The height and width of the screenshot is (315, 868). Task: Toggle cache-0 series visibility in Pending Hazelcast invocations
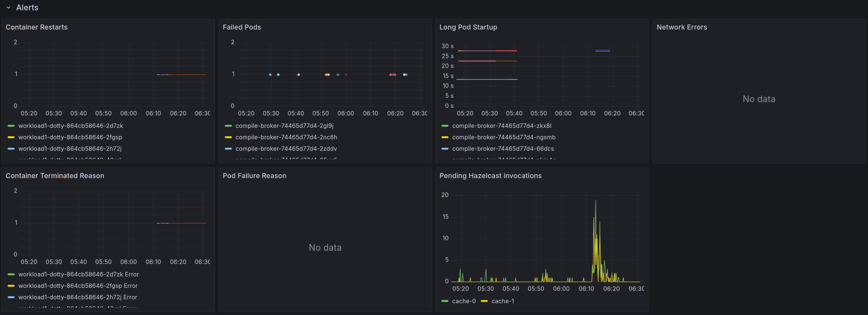464,301
